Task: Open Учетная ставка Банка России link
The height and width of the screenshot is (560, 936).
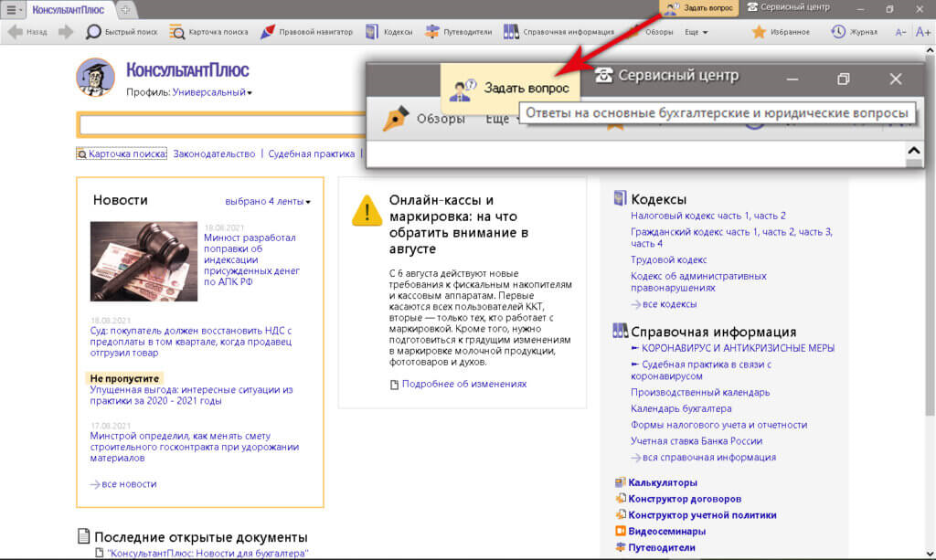Action: point(696,440)
